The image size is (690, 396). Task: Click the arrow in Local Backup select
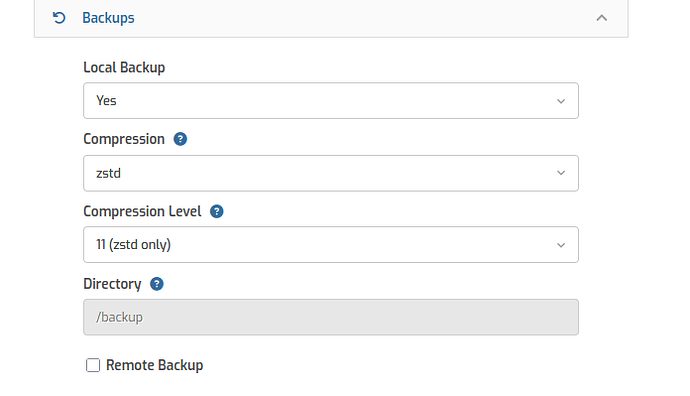(x=561, y=101)
